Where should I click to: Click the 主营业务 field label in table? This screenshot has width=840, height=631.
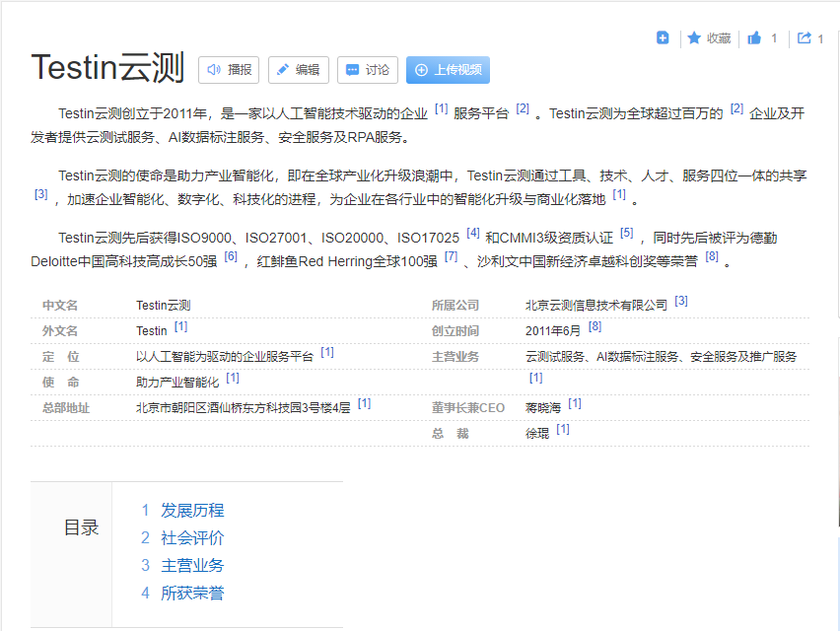coord(455,357)
